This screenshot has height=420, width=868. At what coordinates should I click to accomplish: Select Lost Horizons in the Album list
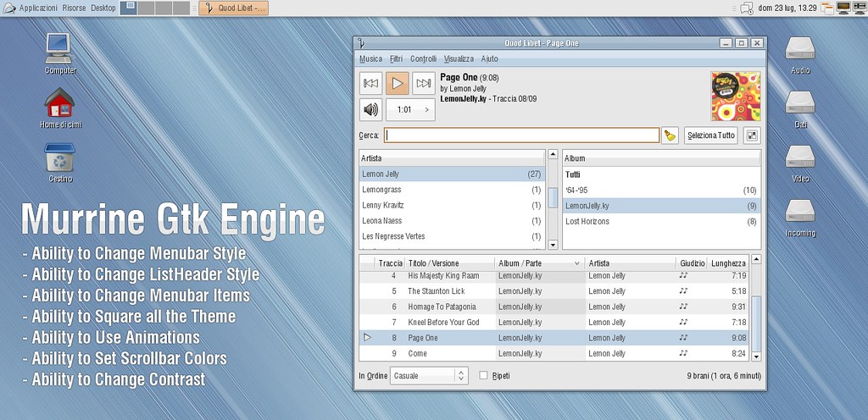(587, 221)
